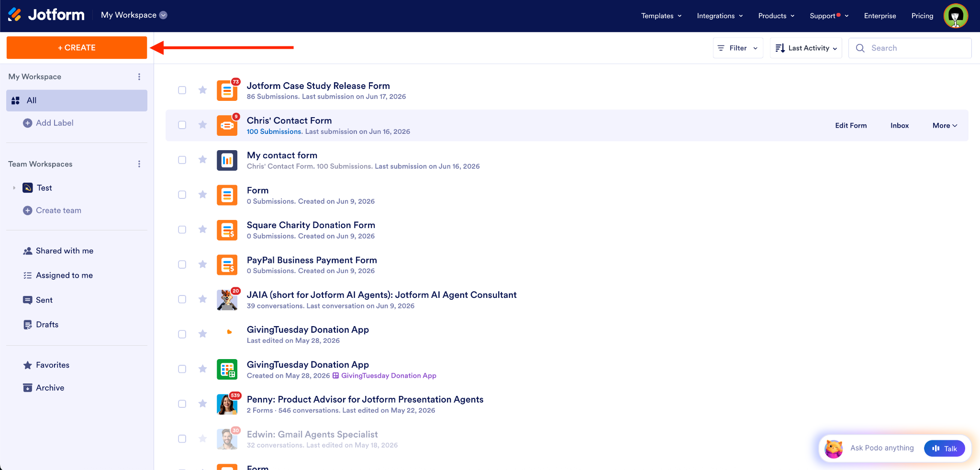This screenshot has height=470, width=980.
Task: Click the 0-submissions Form icon created Jun 9
Action: tap(227, 195)
